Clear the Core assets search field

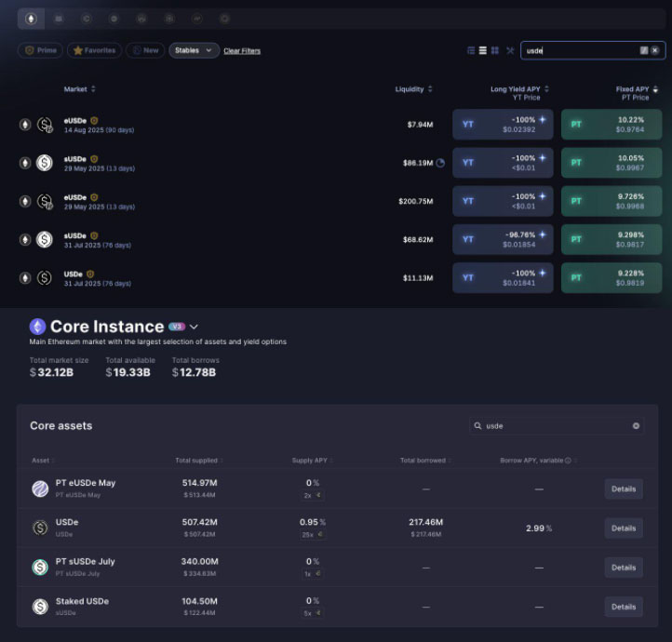[636, 426]
